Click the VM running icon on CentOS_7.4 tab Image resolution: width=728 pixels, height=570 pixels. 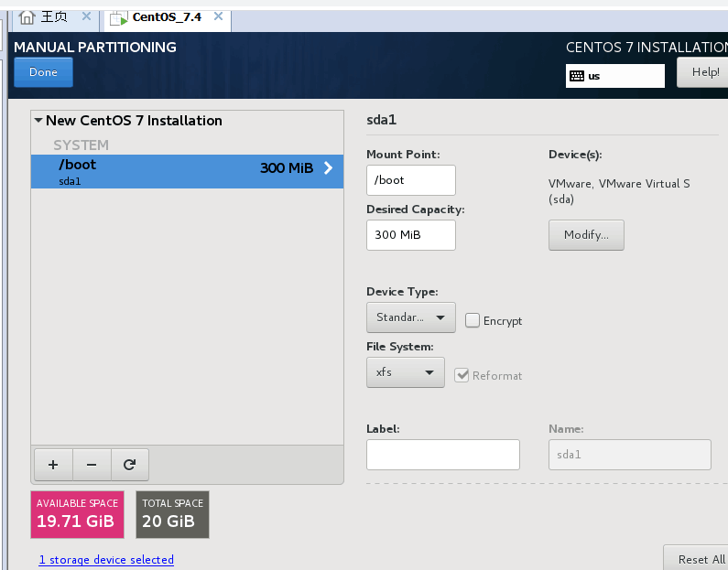click(119, 18)
